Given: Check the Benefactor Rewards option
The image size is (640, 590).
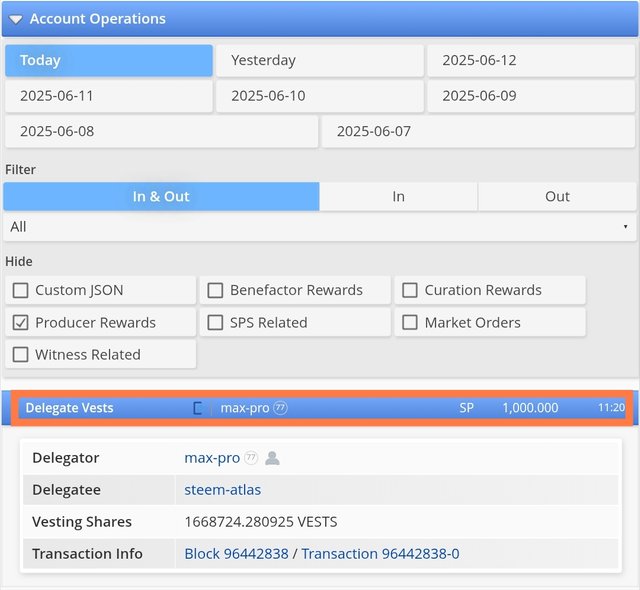Looking at the screenshot, I should (x=215, y=291).
